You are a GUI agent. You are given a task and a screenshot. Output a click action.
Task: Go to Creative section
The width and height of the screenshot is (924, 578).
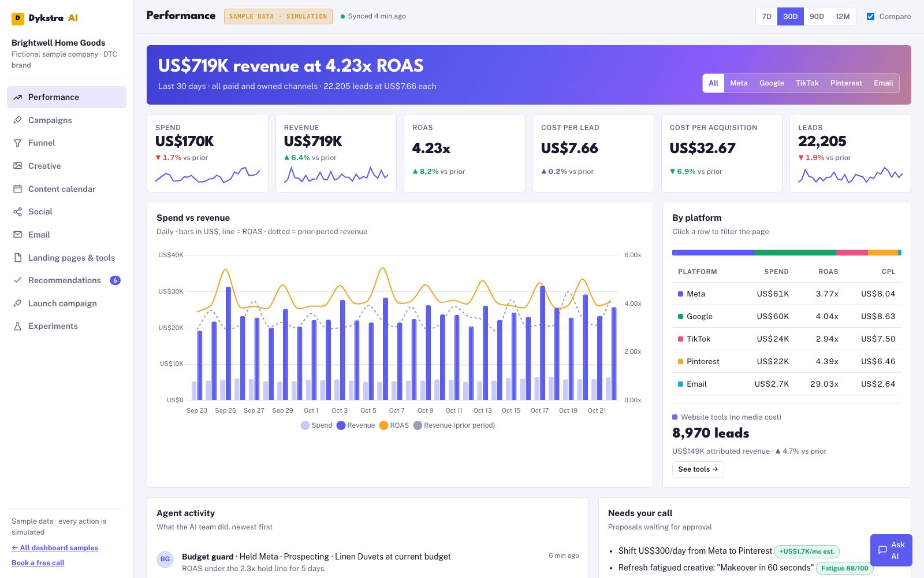tap(66, 166)
